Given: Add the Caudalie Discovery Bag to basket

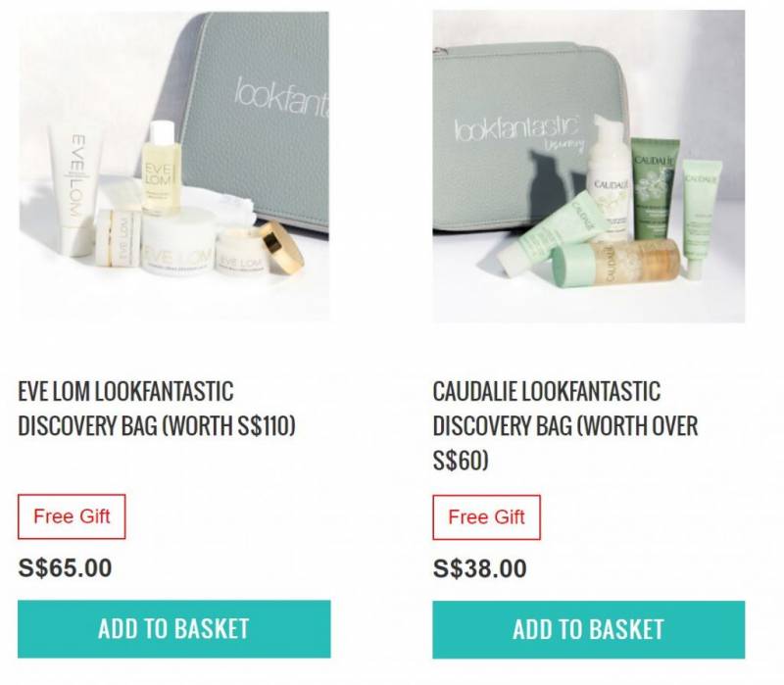Looking at the screenshot, I should pos(589,629).
